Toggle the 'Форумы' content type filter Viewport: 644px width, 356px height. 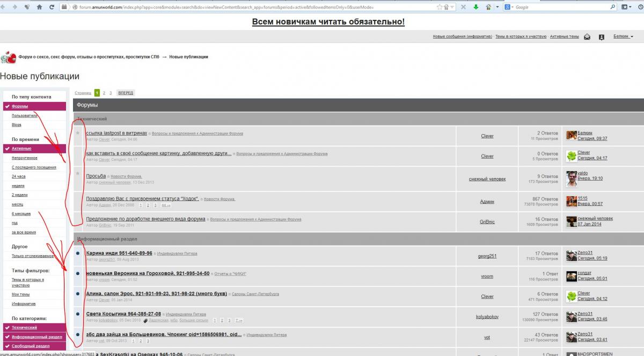point(20,106)
